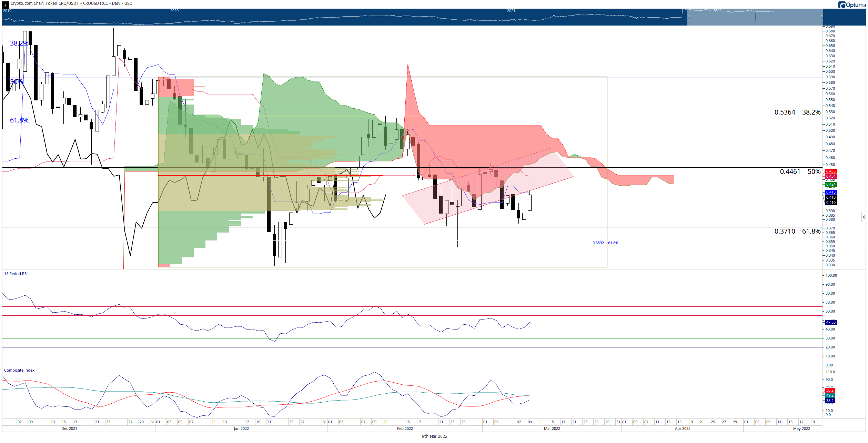Select the '0.3710 61.8%' Fibonacci level label
868x443 pixels.
click(x=797, y=232)
